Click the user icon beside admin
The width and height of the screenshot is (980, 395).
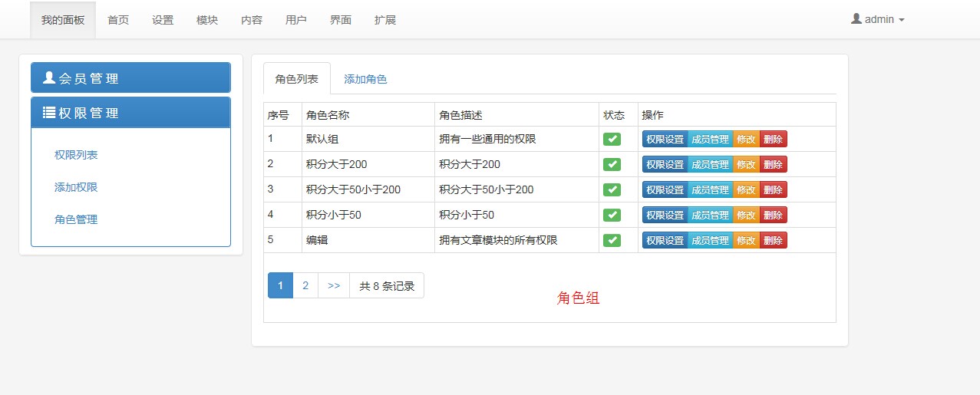pyautogui.click(x=856, y=19)
